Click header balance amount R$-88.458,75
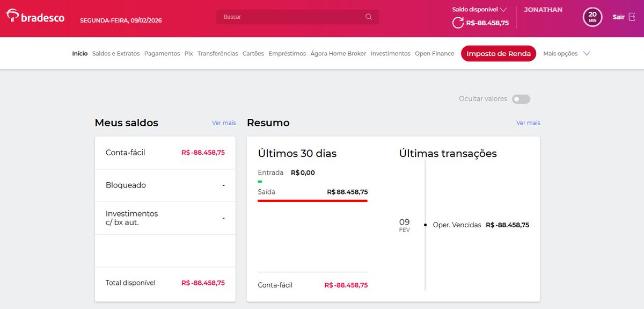Viewport: 644px width, 309px height. 487,23
